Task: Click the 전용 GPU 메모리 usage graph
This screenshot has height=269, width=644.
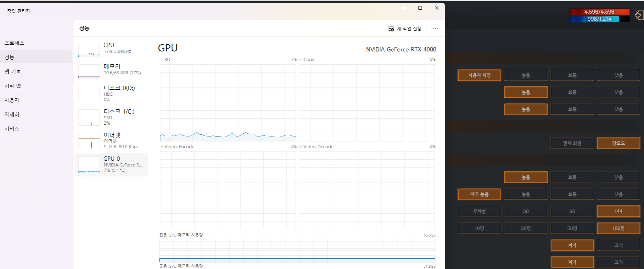Action: pyautogui.click(x=297, y=250)
